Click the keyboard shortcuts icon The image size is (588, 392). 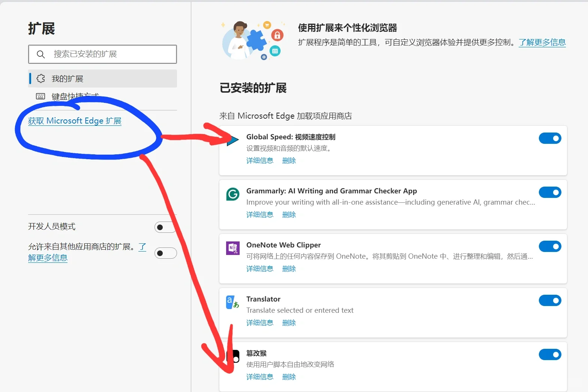pos(40,96)
